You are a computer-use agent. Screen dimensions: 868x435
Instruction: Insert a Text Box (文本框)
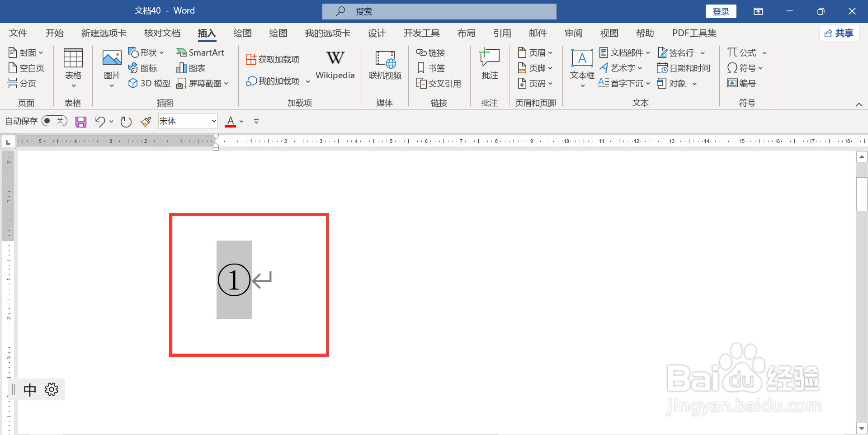[x=582, y=68]
